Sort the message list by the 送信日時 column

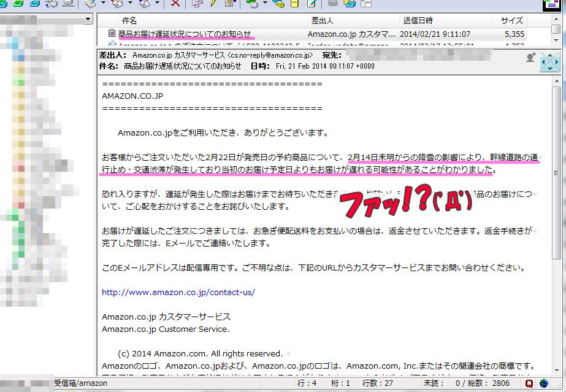(445, 21)
